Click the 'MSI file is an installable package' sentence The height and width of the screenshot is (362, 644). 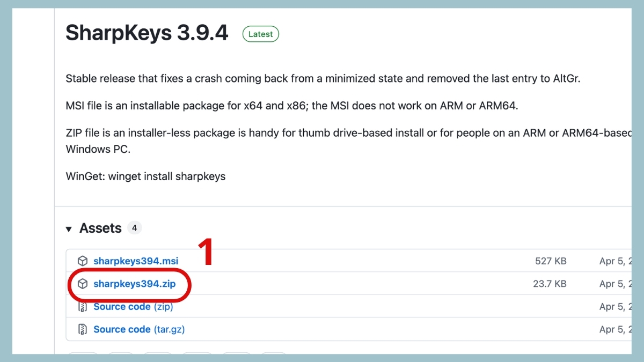click(292, 106)
